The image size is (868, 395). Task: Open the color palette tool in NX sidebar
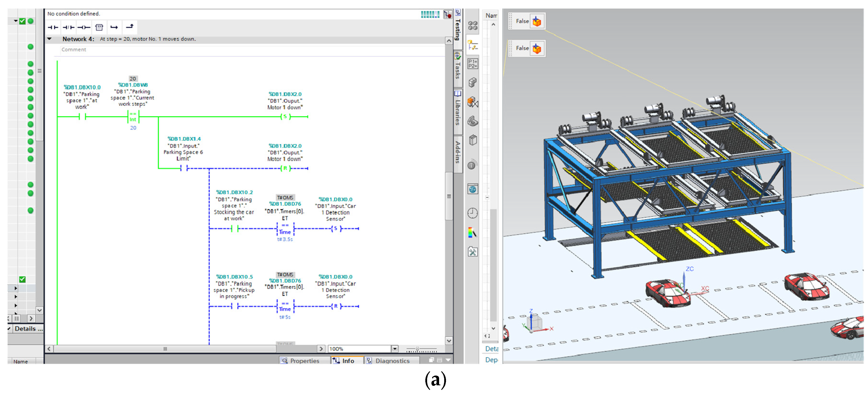pos(472,233)
